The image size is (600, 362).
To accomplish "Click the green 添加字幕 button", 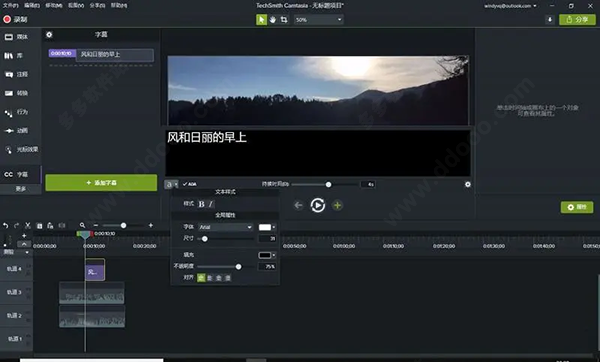I will coord(101,183).
